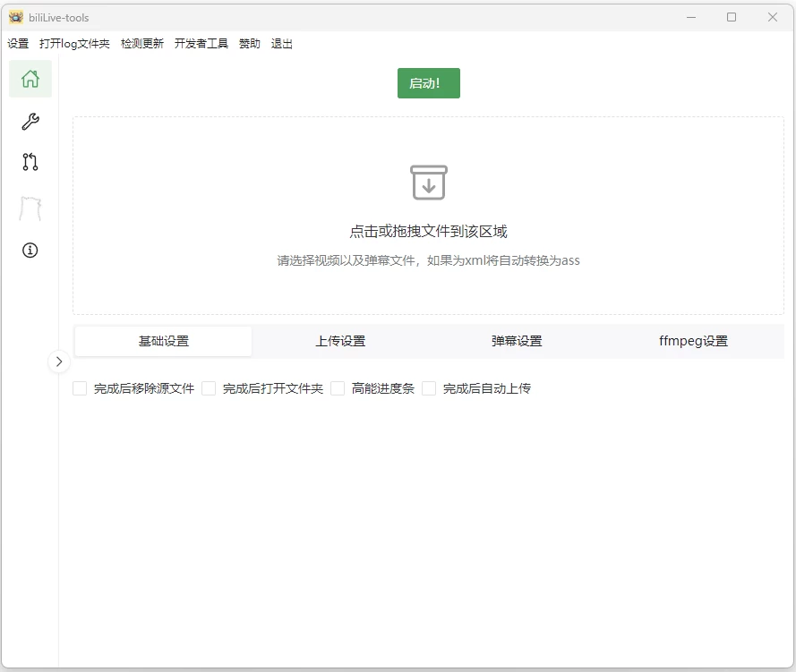796x672 pixels.
Task: Enable 完成后移除源文件 option
Action: [x=79, y=388]
